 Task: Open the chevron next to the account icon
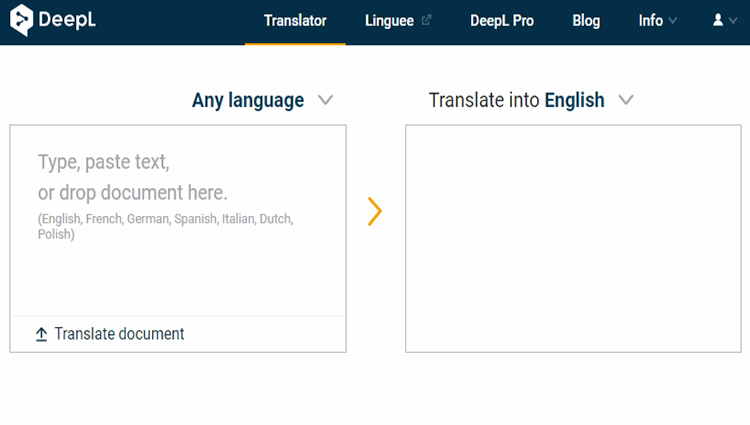(x=733, y=21)
